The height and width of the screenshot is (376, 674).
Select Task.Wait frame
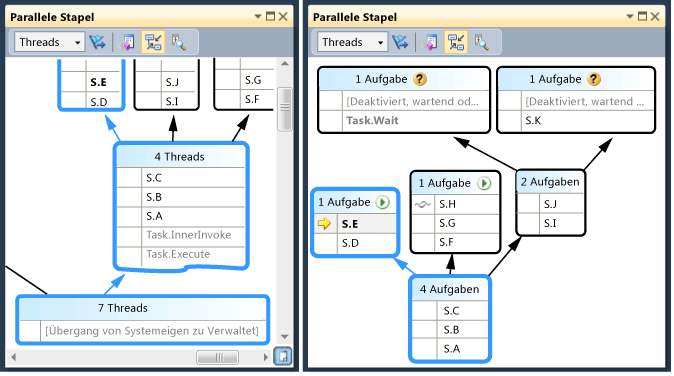coord(404,121)
